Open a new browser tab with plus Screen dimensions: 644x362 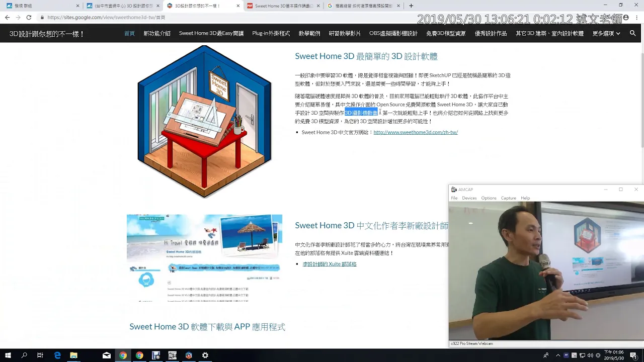coord(411,6)
